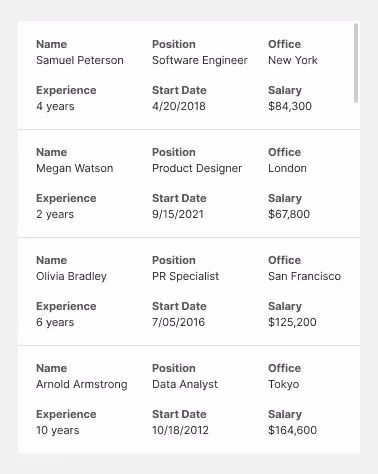Click the San Francisco office value
Screen dimensions: 378x474
tap(304, 276)
